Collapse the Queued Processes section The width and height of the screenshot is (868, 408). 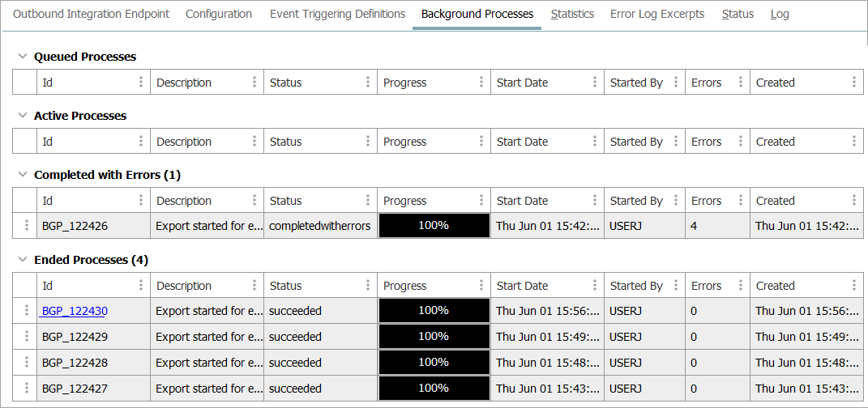coord(23,57)
